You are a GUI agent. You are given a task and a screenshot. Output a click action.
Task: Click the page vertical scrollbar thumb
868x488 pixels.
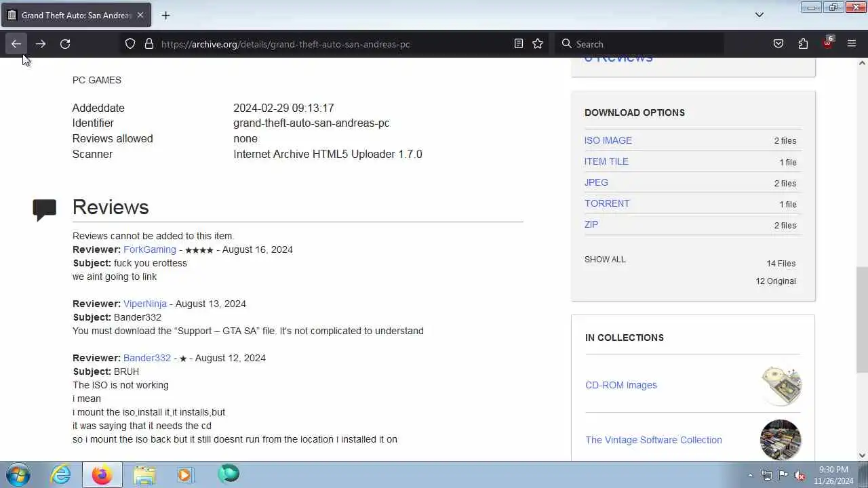pyautogui.click(x=862, y=319)
